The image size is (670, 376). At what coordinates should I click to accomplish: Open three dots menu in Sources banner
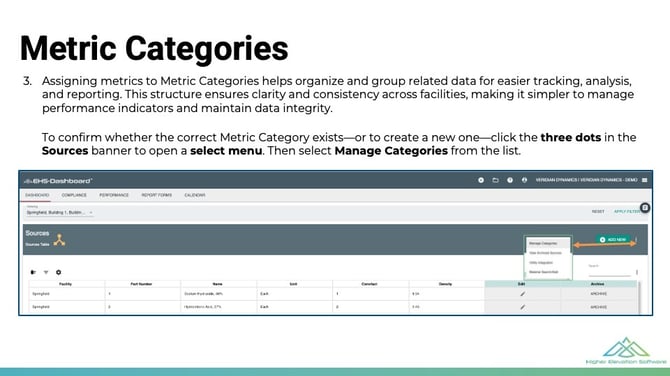click(x=636, y=240)
